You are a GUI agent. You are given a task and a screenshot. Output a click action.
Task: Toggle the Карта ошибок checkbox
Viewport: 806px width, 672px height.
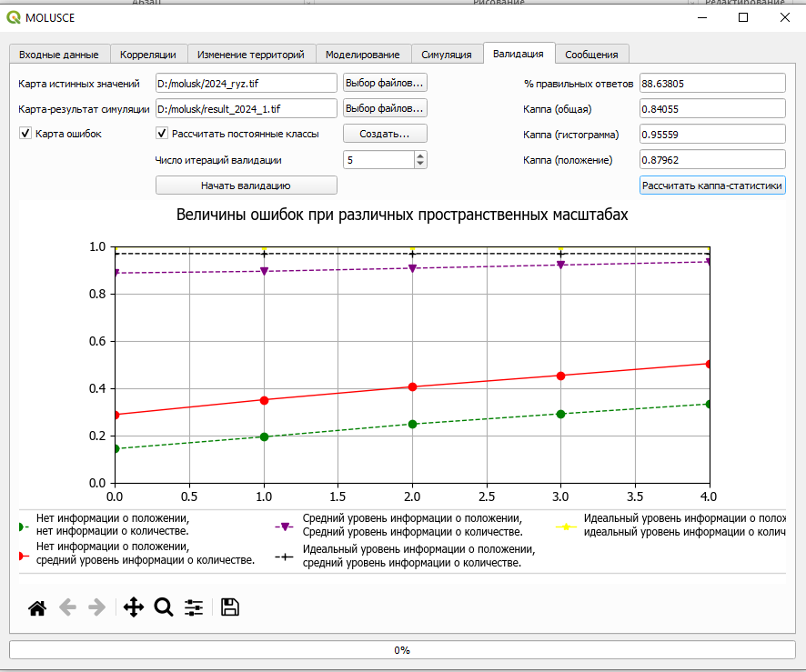(25, 134)
